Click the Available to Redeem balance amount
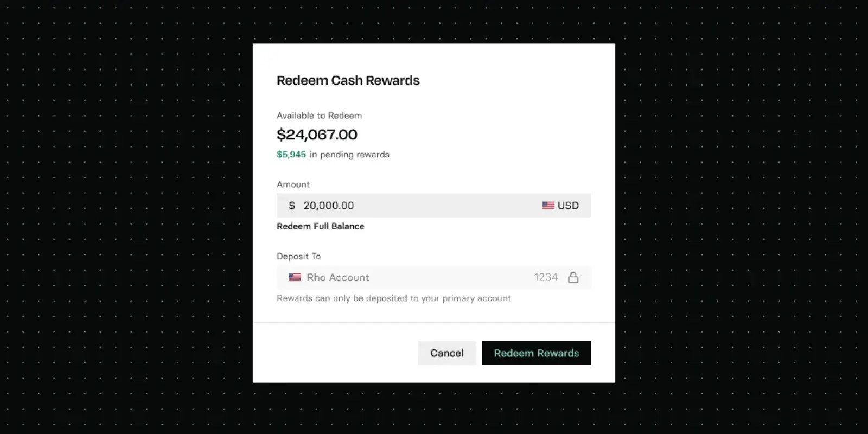 pos(317,135)
